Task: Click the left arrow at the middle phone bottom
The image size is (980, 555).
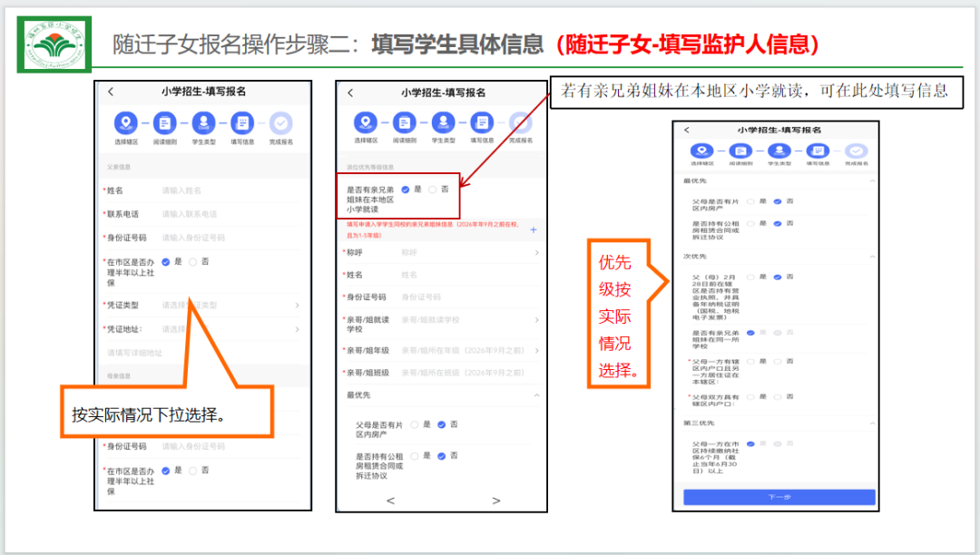Action: coord(390,501)
